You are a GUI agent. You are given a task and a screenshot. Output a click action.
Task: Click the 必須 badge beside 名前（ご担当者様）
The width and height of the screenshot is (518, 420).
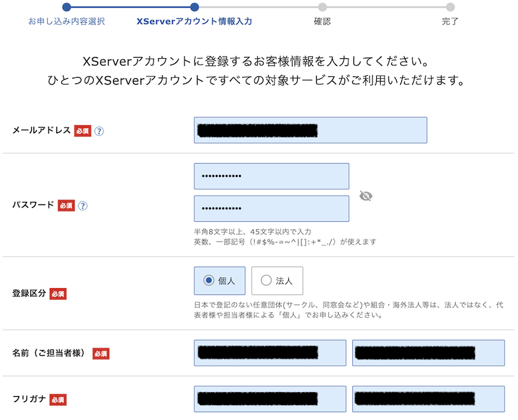[101, 353]
